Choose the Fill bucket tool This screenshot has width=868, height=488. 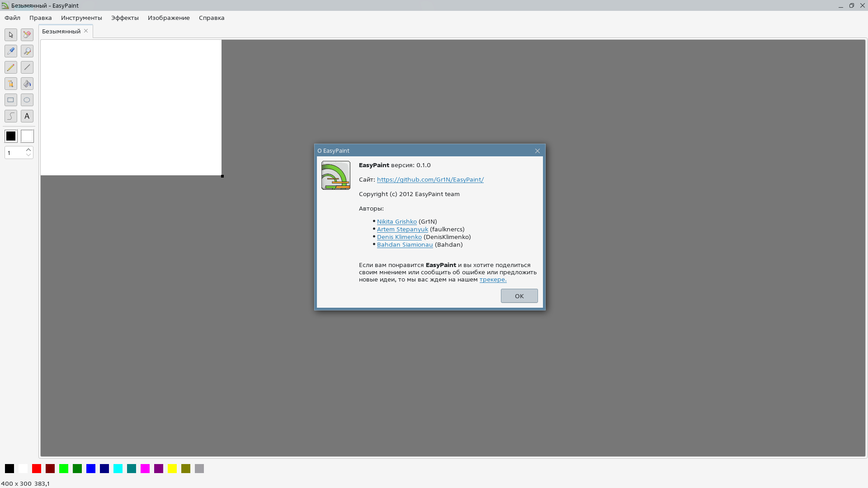pos(27,84)
